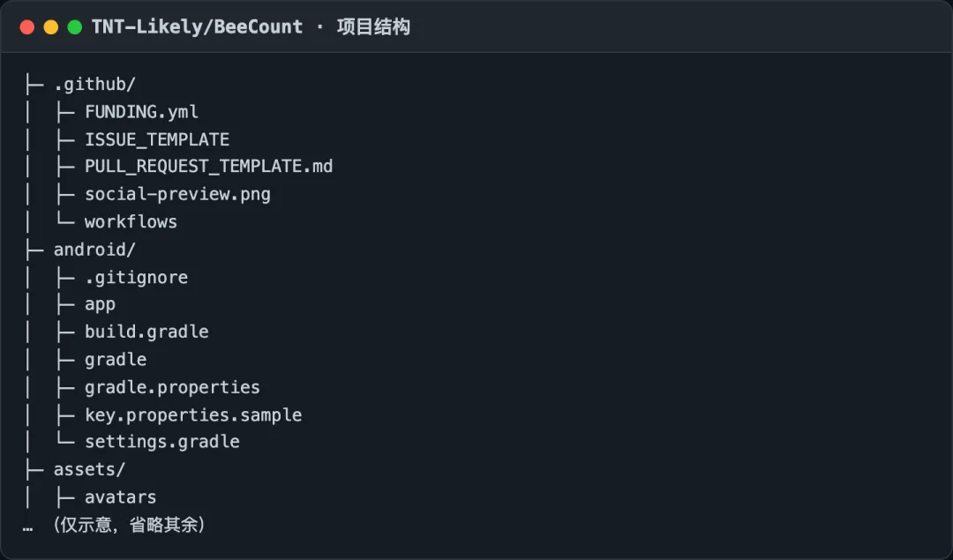Expand the assets/ directory
The height and width of the screenshot is (560, 953).
tap(89, 469)
